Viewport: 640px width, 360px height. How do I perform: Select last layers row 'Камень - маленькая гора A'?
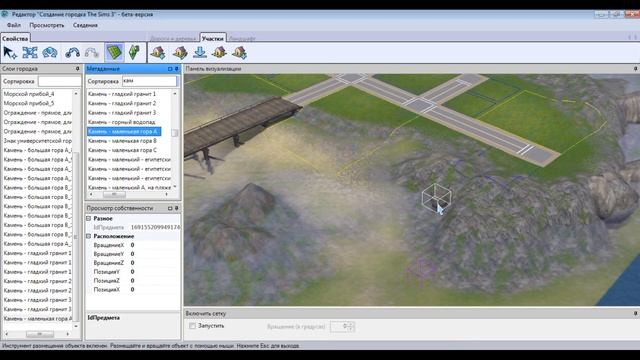38,319
